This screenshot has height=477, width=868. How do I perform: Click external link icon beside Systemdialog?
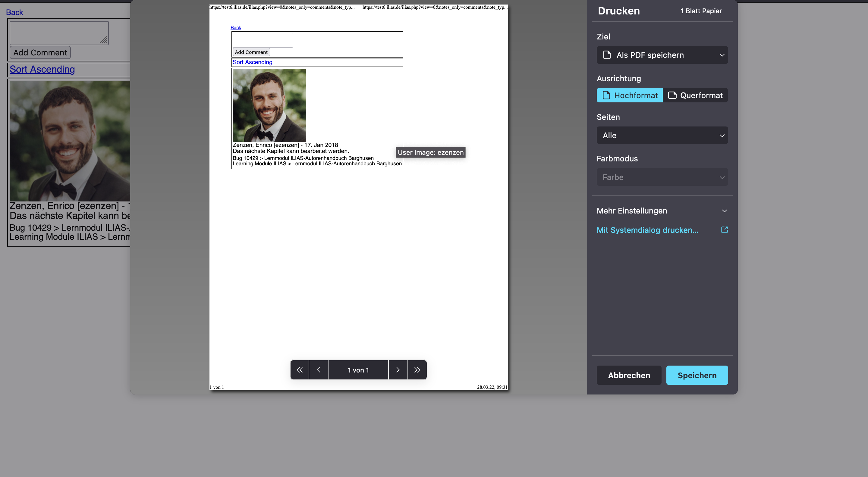(x=724, y=229)
